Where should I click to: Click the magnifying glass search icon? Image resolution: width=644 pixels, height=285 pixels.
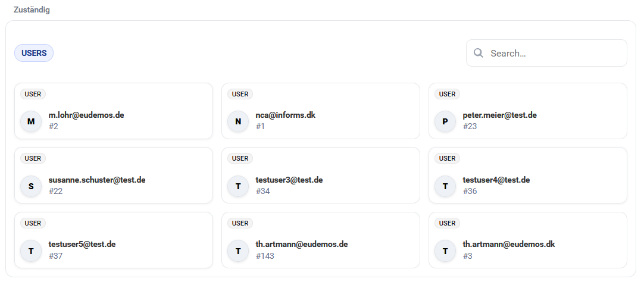click(x=478, y=53)
